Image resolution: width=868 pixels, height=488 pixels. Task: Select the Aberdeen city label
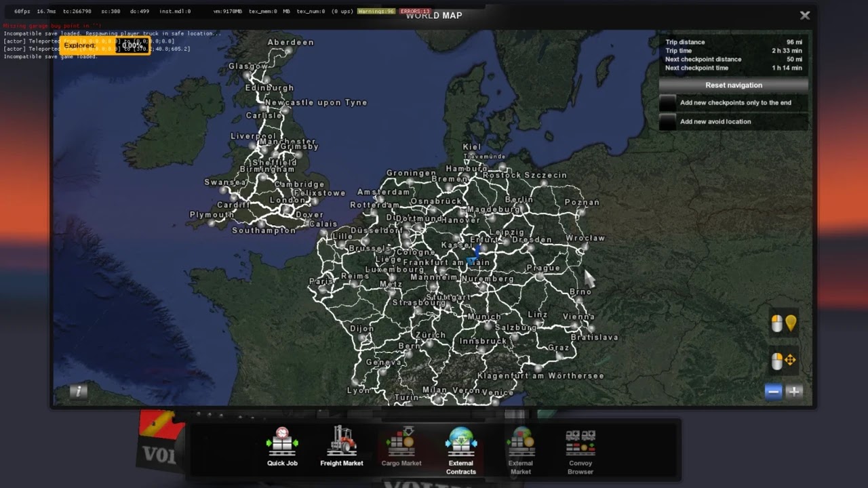click(291, 42)
